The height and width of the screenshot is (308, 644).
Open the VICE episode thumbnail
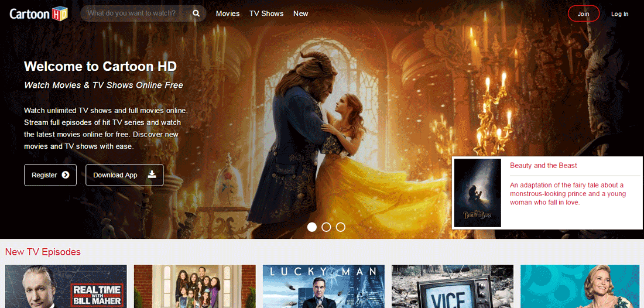point(453,286)
